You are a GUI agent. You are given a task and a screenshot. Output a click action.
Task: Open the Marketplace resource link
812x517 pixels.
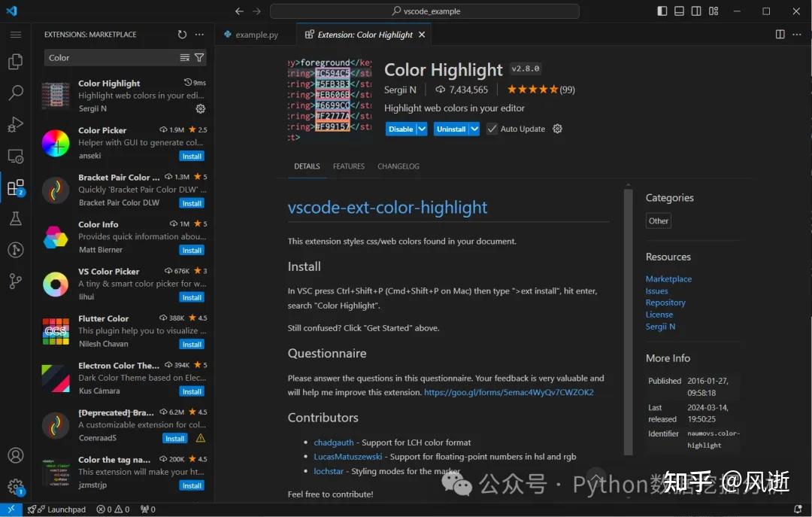668,278
